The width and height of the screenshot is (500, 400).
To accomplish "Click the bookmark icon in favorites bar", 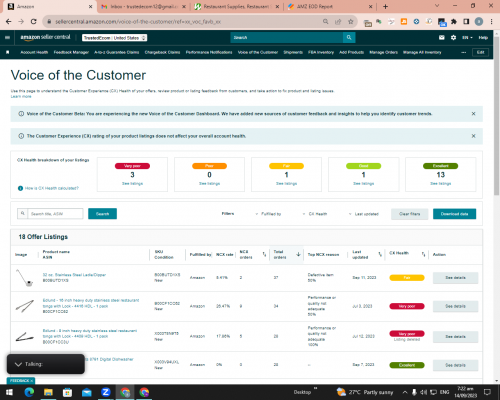I will click(8, 52).
